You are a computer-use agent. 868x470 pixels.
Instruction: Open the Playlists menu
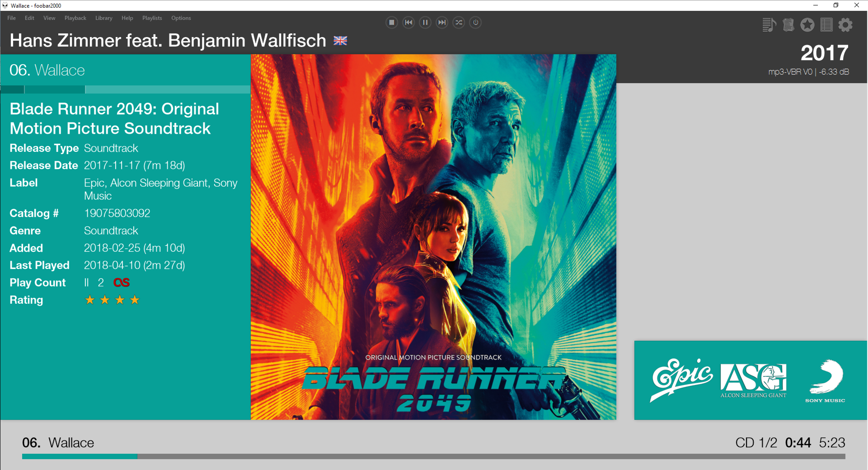[152, 18]
